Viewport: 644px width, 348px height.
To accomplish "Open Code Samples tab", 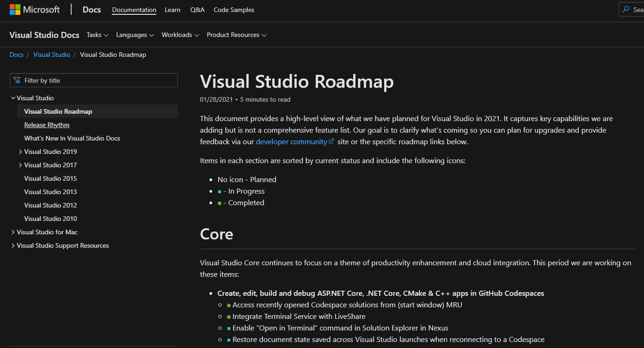I will click(x=234, y=10).
